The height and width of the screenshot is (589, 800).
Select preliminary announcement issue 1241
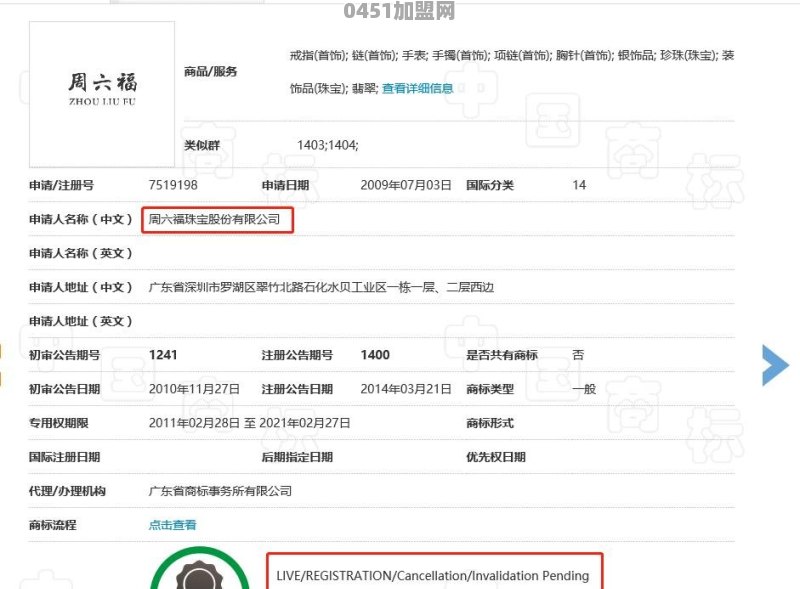coord(163,355)
